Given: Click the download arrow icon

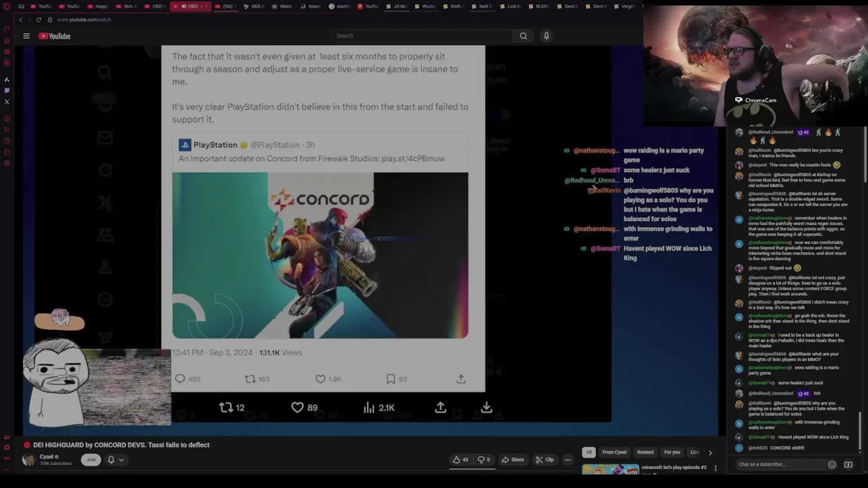Looking at the screenshot, I should [486, 407].
